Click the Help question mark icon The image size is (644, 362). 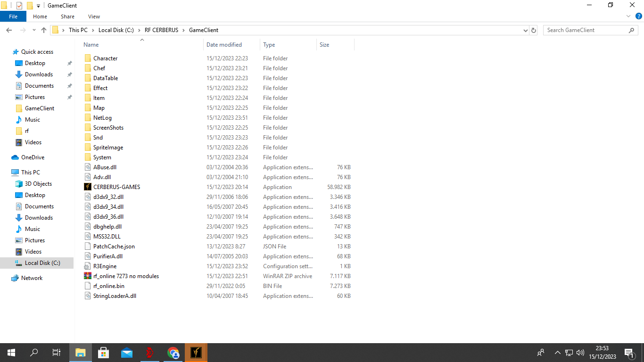point(638,16)
